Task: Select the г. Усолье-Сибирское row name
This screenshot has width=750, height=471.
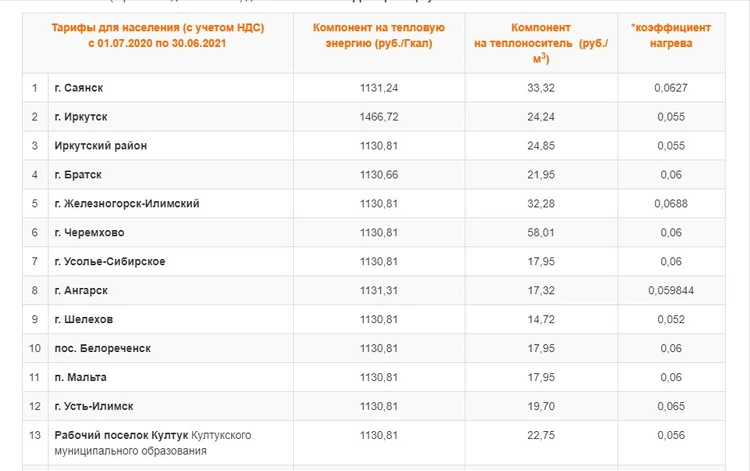Action: 110,262
